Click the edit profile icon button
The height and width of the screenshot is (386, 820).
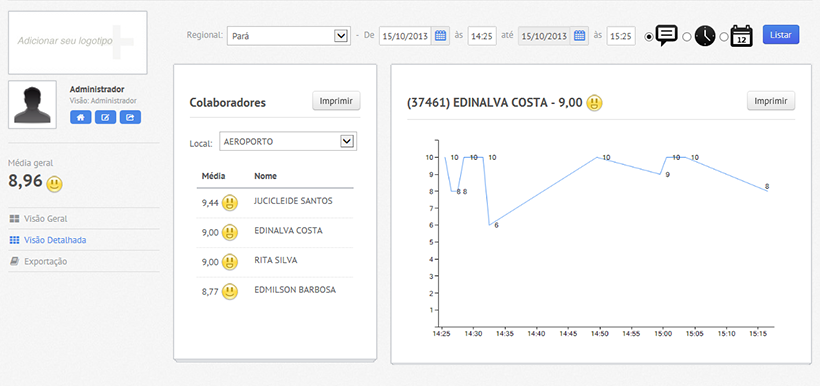105,117
